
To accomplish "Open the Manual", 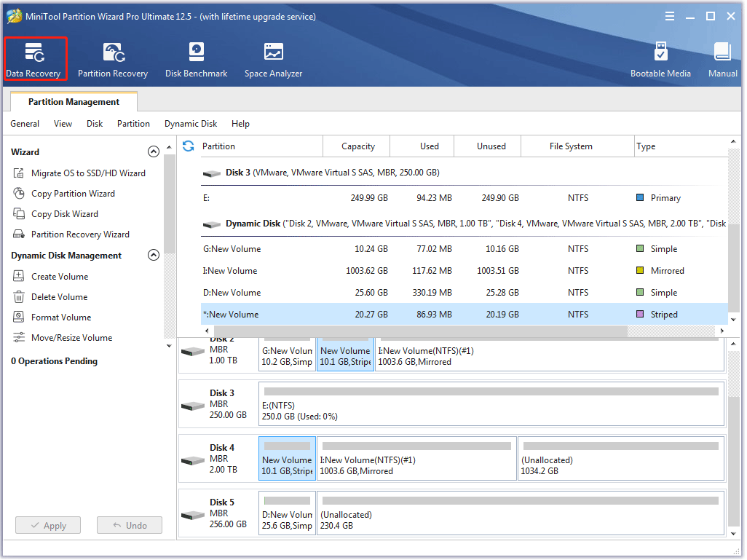I will [722, 59].
